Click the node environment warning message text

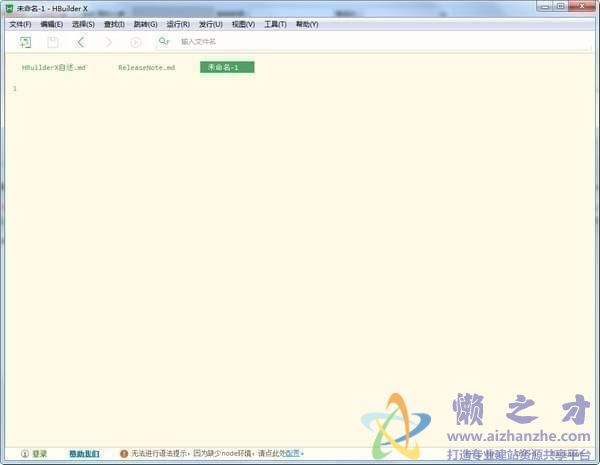pyautogui.click(x=217, y=454)
